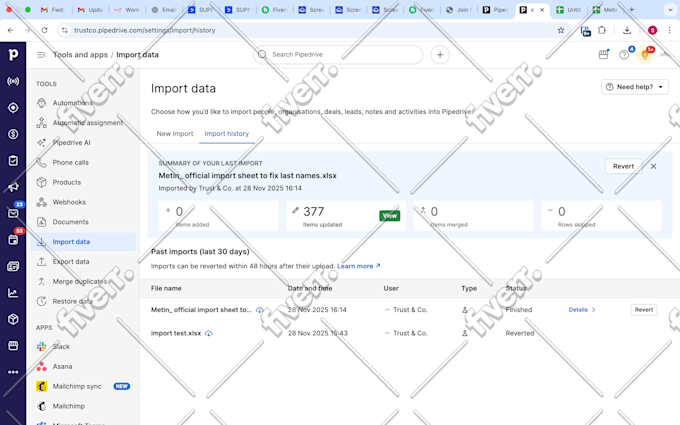The height and width of the screenshot is (425, 680).
Task: Focus the Search Pipedrive field
Action: click(x=338, y=55)
